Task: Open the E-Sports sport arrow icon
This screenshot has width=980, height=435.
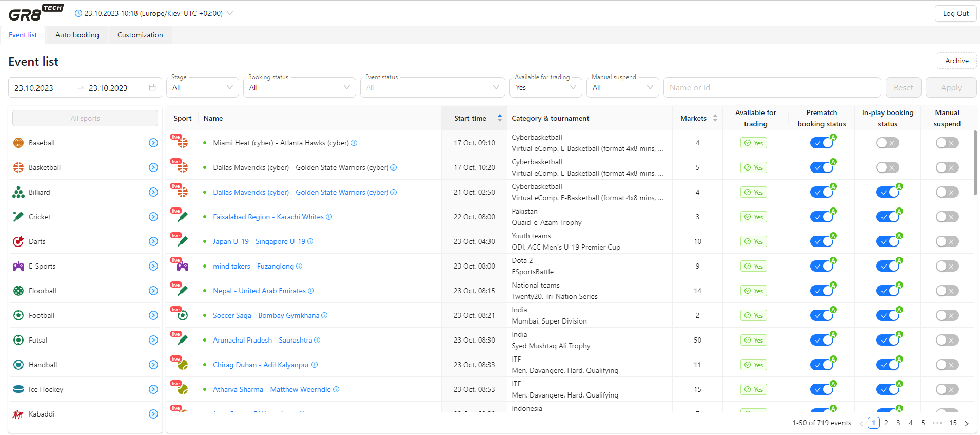Action: [153, 266]
